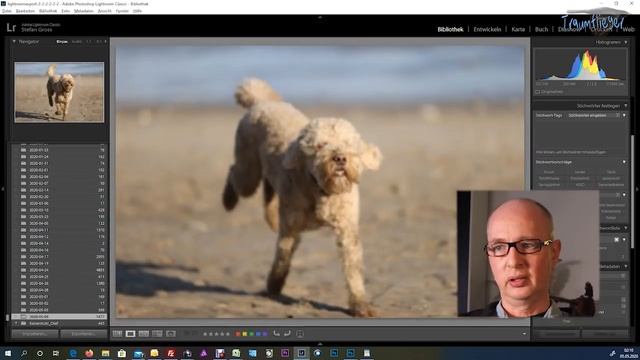Open Karte module tab
This screenshot has width=640, height=360.
point(518,29)
